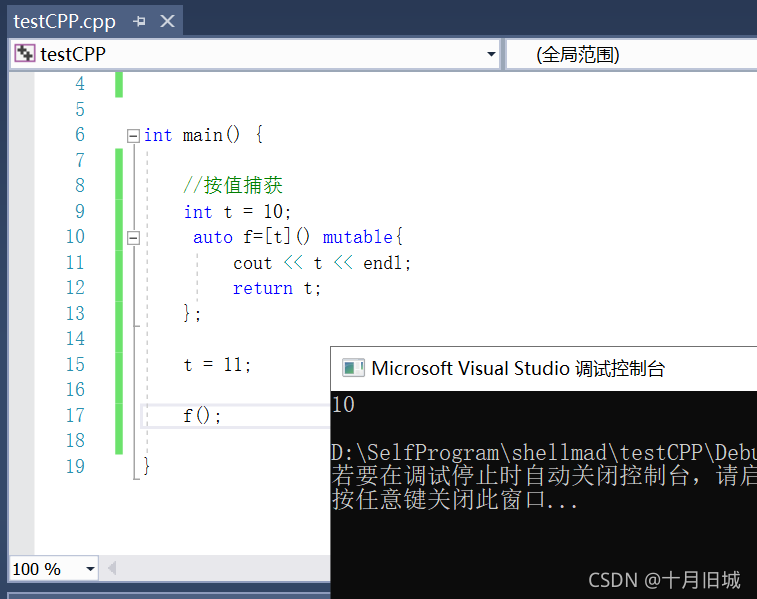757x599 pixels.
Task: Open the 100 % zoom level dropdown
Action: 90,569
